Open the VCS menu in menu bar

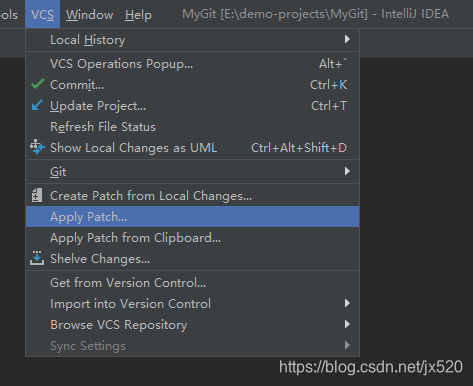coord(42,15)
